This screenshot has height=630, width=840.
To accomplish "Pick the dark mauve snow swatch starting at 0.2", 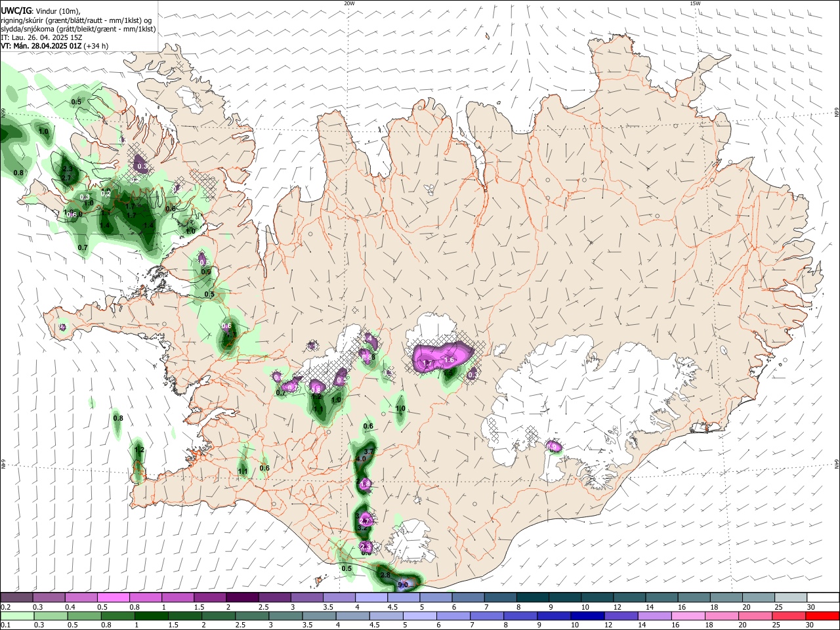I will [16, 597].
